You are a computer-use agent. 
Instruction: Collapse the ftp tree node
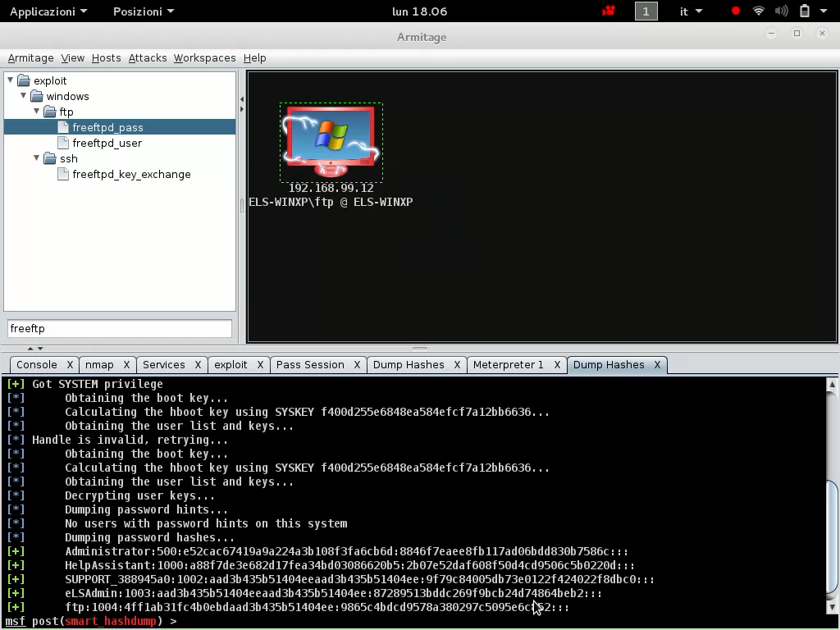36,112
